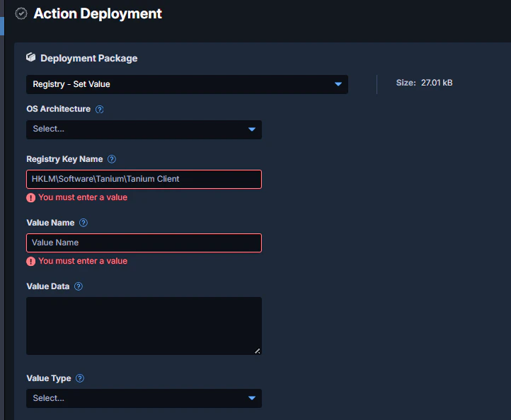Click the OS Architecture label
Screen dimensions: 511x420
click(58, 109)
